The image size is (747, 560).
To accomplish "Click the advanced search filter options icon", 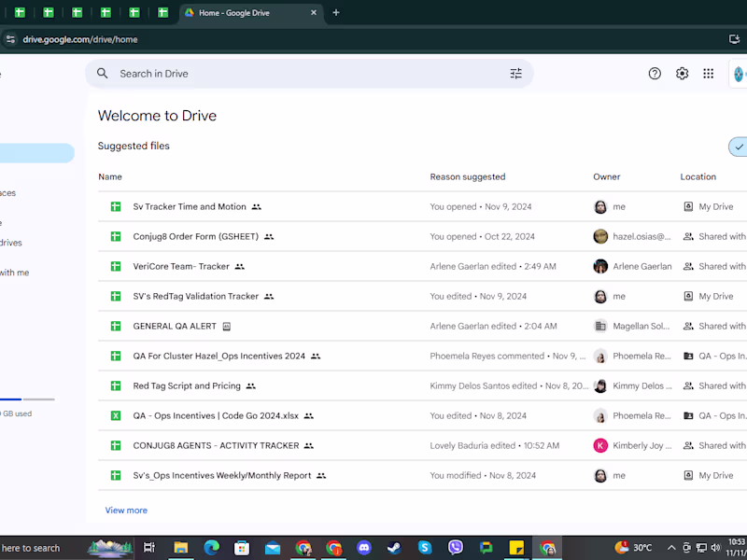I will [x=515, y=74].
